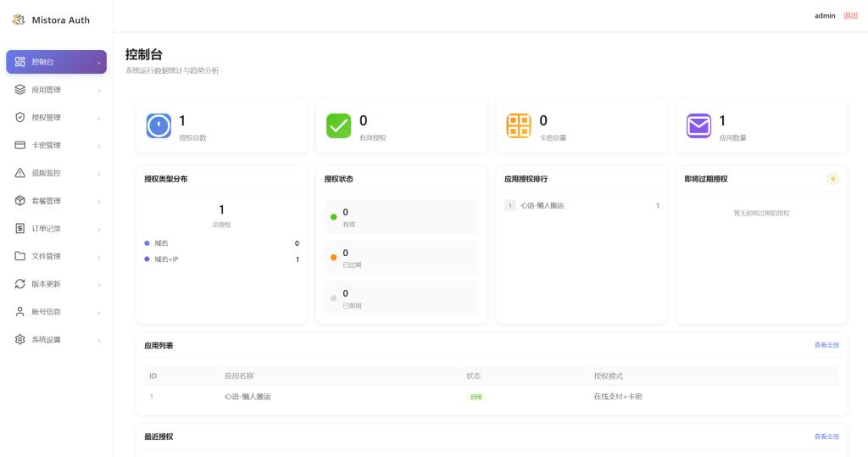Screen dimensions: 868x457
Task: Expand the 应用管理 menu chevron
Action: 99,90
